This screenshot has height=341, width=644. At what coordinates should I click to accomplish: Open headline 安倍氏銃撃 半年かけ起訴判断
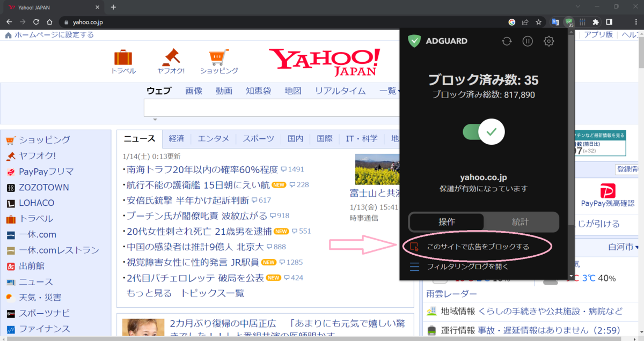click(187, 201)
